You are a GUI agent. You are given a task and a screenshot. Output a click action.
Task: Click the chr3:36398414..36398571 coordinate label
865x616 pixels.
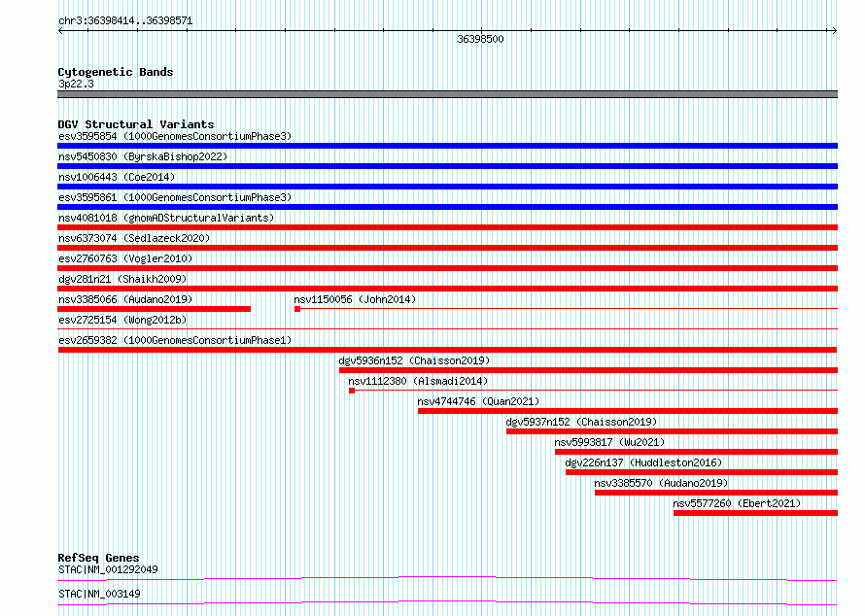pyautogui.click(x=125, y=21)
